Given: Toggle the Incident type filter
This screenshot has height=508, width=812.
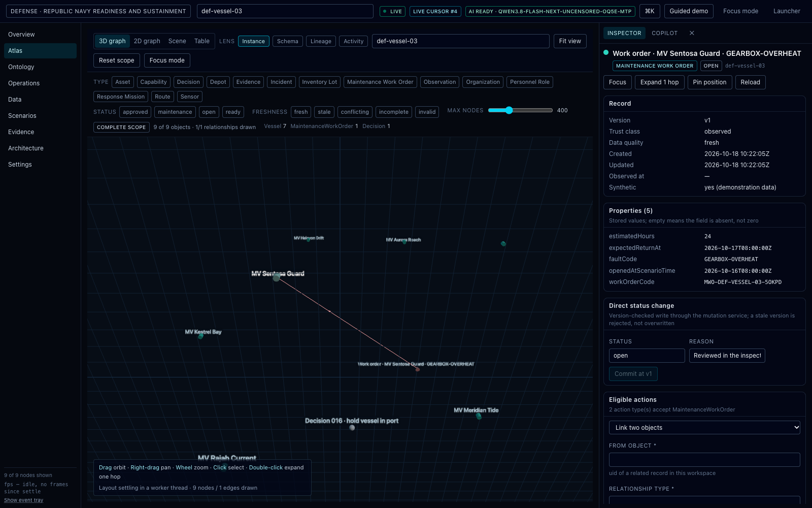Looking at the screenshot, I should pos(281,82).
